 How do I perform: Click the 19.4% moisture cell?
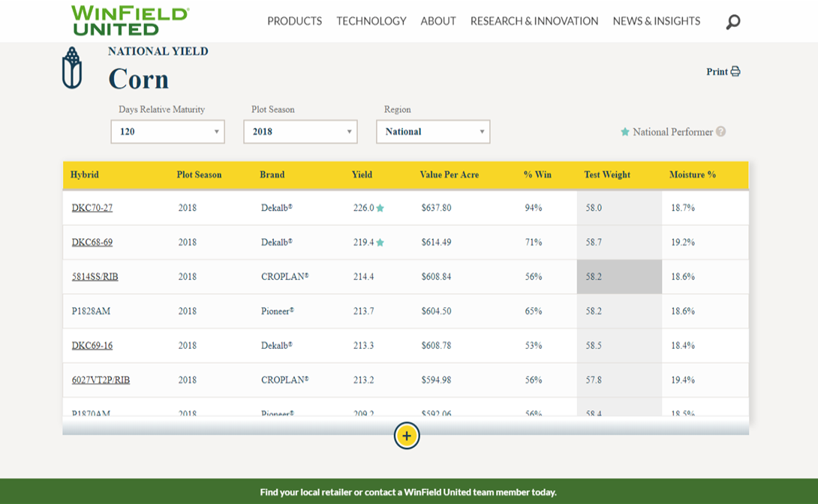(682, 379)
